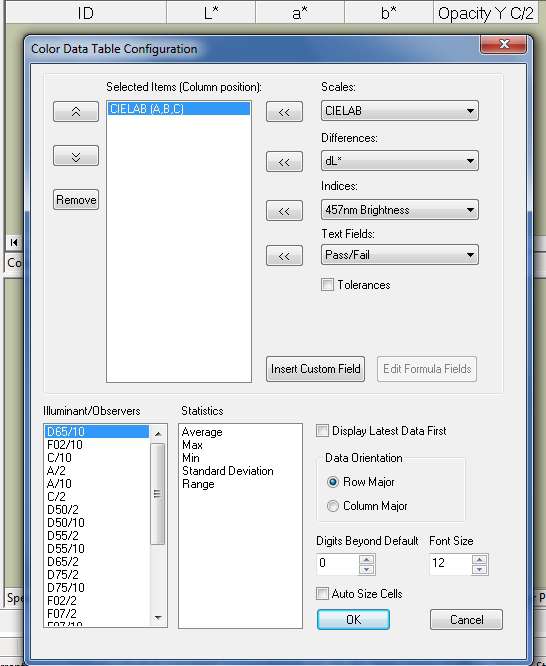Click the Digits Beyond Default input field
546x666 pixels.
pos(338,564)
